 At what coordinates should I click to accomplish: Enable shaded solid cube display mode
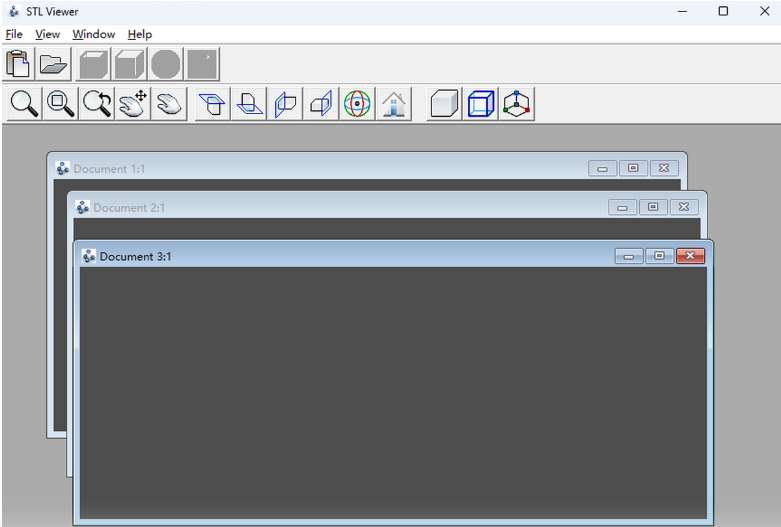tap(444, 103)
